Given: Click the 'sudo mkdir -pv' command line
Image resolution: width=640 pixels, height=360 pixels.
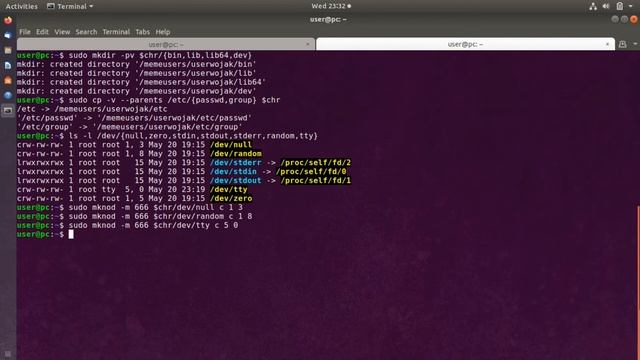Looking at the screenshot, I should tap(160, 55).
